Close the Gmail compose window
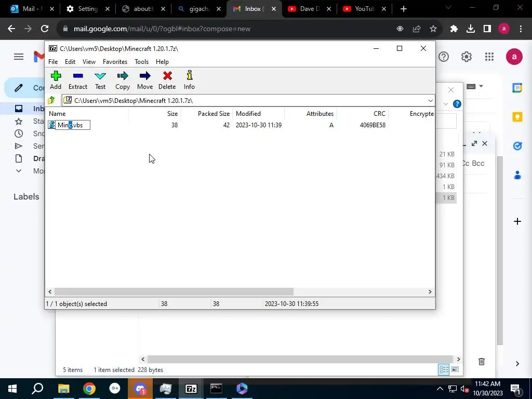Viewport: 532px width, 399px height. click(x=485, y=143)
